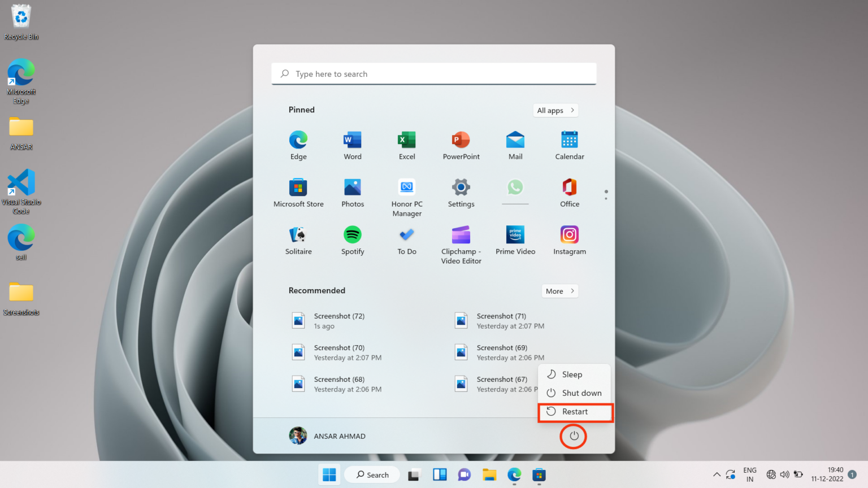Open Honor PC Manager
The width and height of the screenshot is (868, 488).
[x=406, y=188]
